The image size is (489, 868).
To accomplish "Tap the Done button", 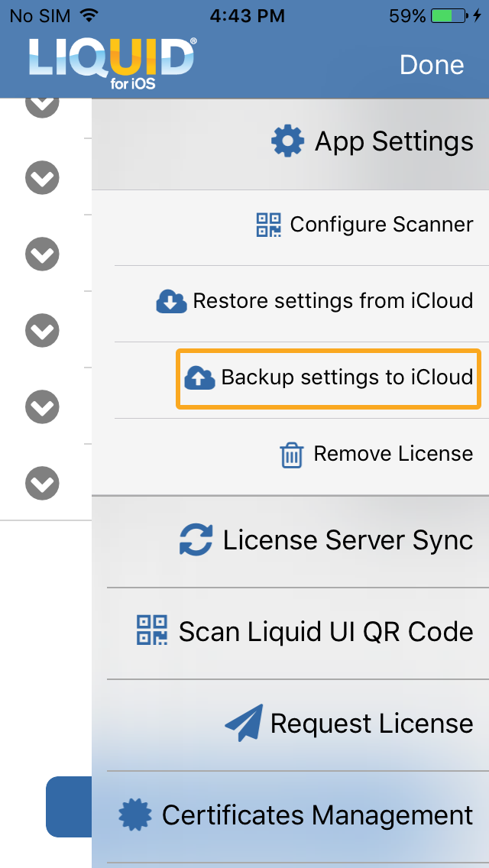I will (x=432, y=65).
